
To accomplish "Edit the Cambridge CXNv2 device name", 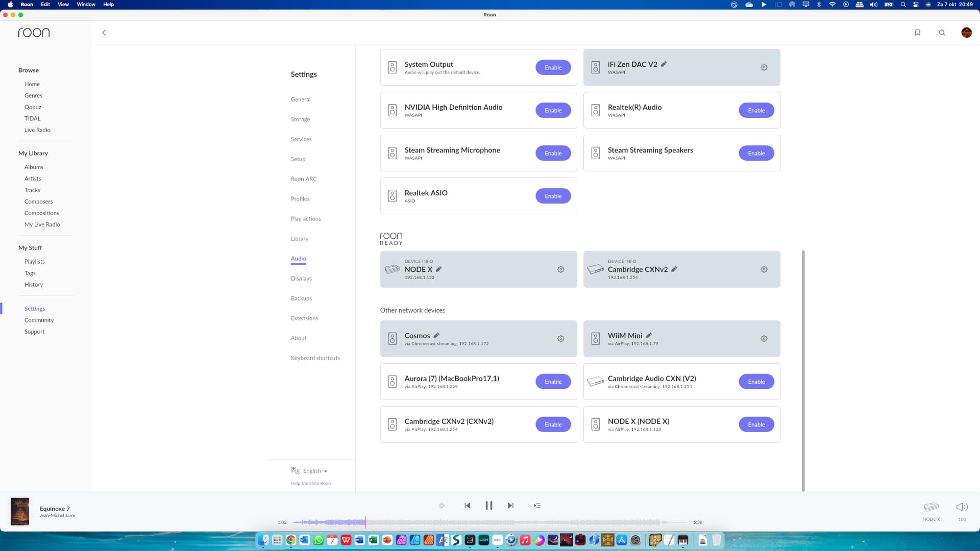I will click(674, 269).
